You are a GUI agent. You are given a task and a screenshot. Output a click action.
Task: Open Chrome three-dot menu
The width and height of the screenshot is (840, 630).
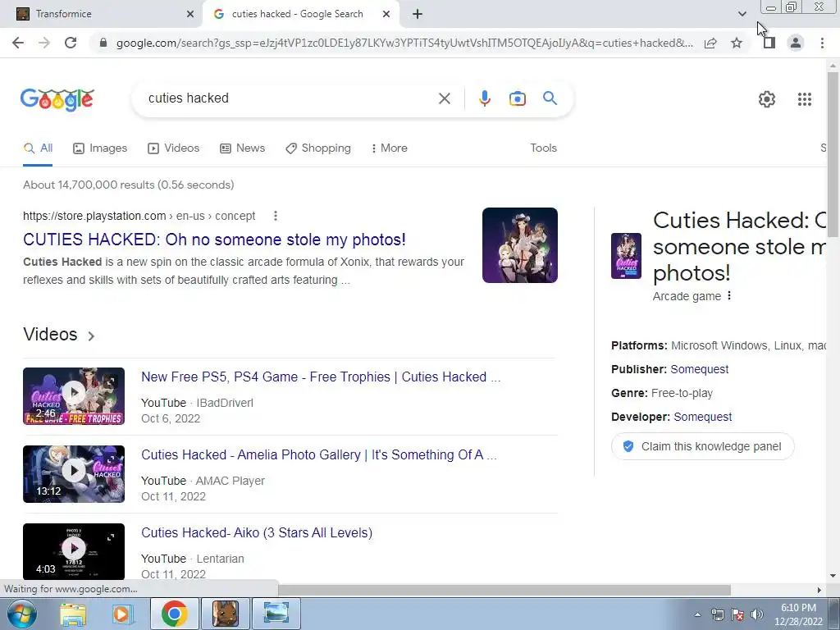(x=822, y=43)
